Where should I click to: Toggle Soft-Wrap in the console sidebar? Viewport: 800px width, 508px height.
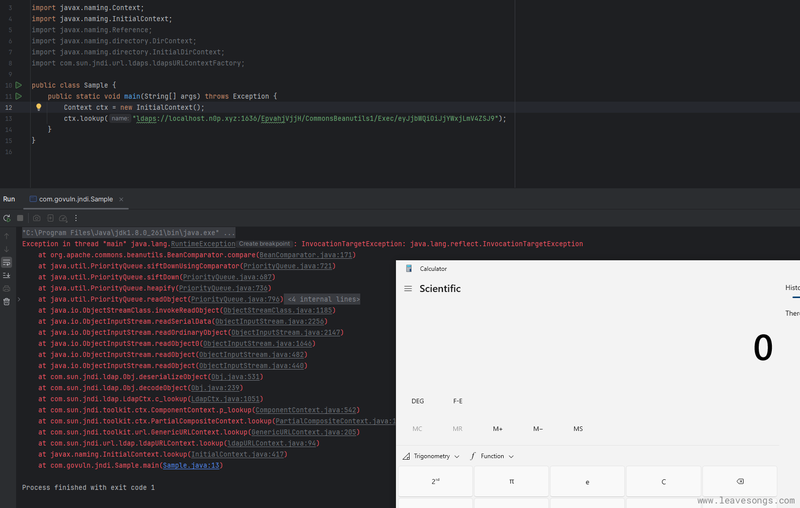[7, 260]
